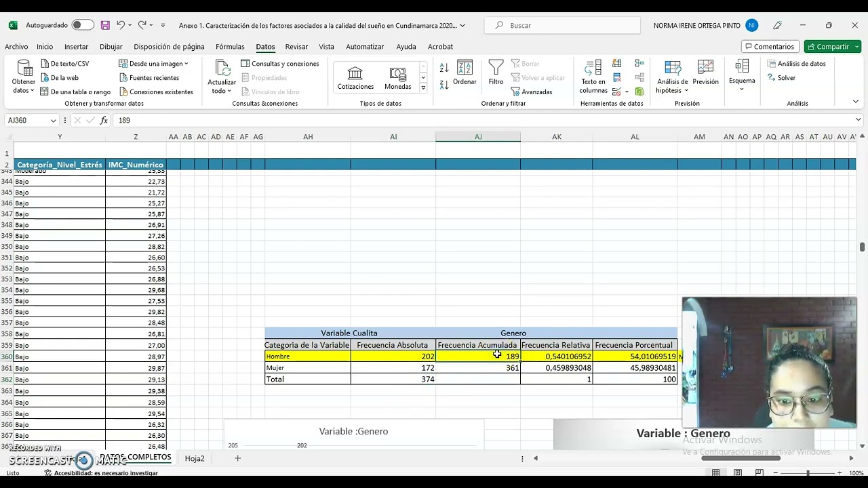This screenshot has width=868, height=488.
Task: Open Análisis de hipótesis menu
Action: [x=672, y=77]
